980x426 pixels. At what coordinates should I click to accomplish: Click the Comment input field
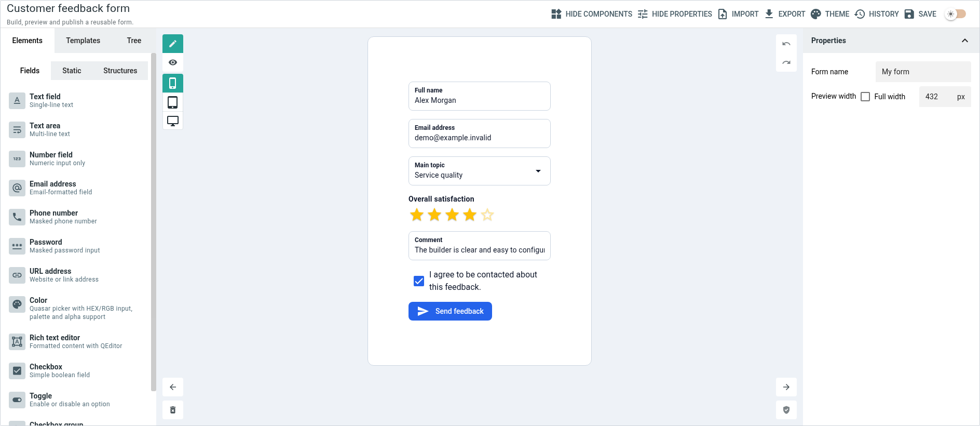tap(480, 246)
